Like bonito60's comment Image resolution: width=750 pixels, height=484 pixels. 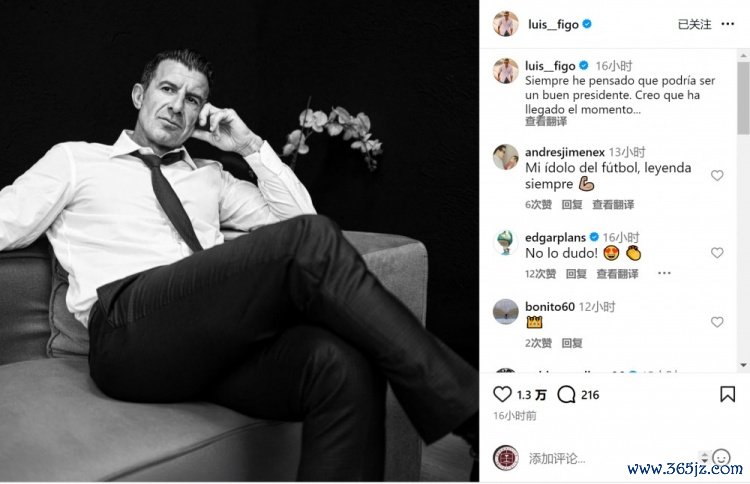pos(717,322)
